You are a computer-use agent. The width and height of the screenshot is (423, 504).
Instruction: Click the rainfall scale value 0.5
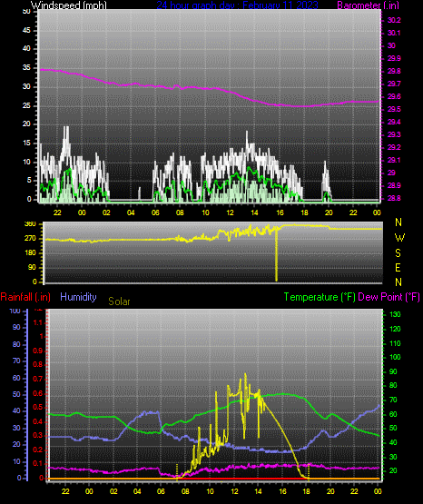[x=38, y=407]
